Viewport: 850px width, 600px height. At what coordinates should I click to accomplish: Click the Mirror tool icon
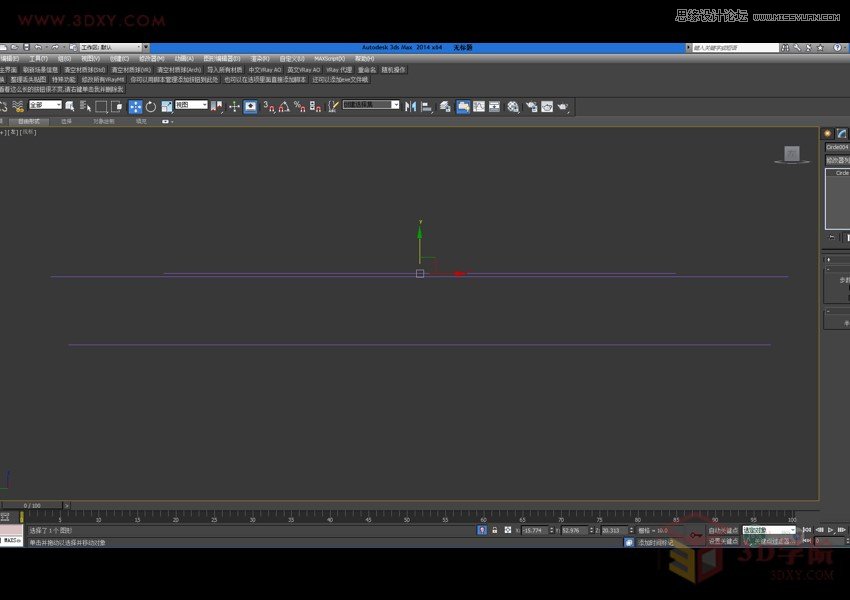pyautogui.click(x=410, y=106)
